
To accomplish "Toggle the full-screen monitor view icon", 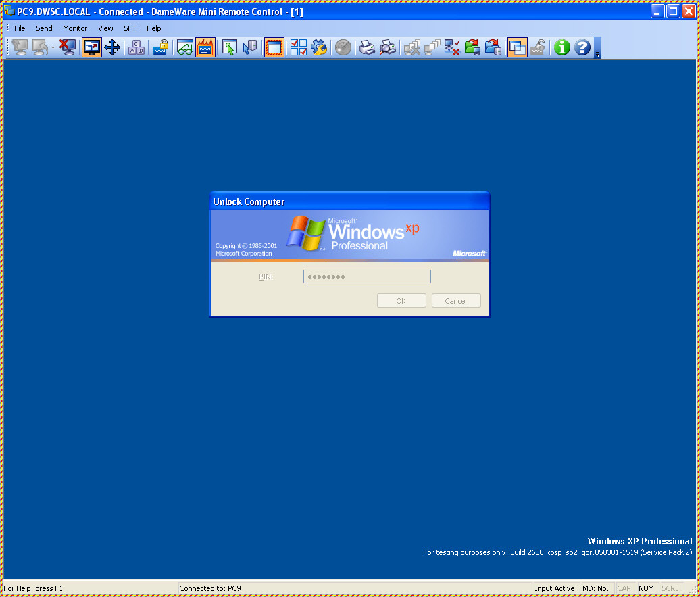I will click(92, 47).
